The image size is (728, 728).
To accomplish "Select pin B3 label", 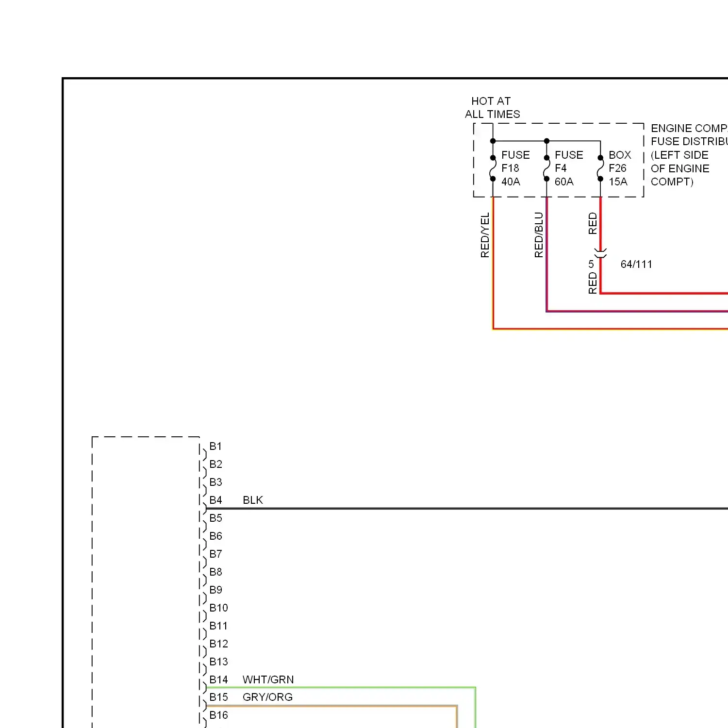I will [x=215, y=482].
